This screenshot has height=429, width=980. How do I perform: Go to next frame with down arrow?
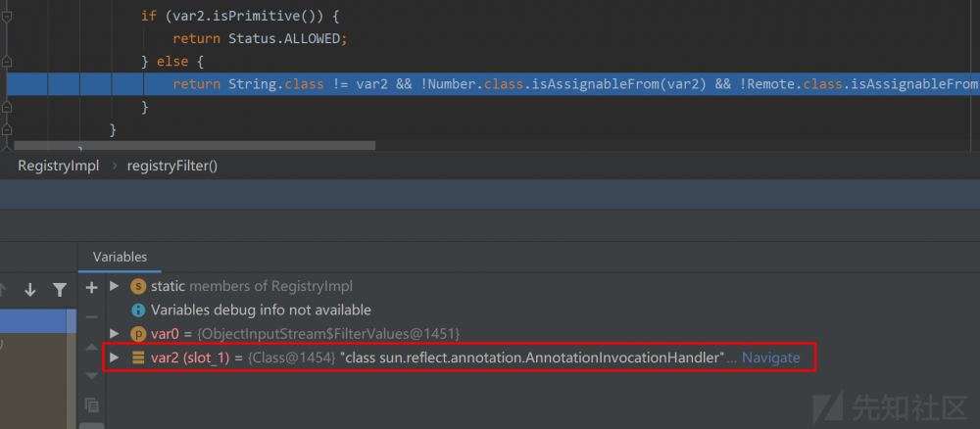(x=30, y=290)
